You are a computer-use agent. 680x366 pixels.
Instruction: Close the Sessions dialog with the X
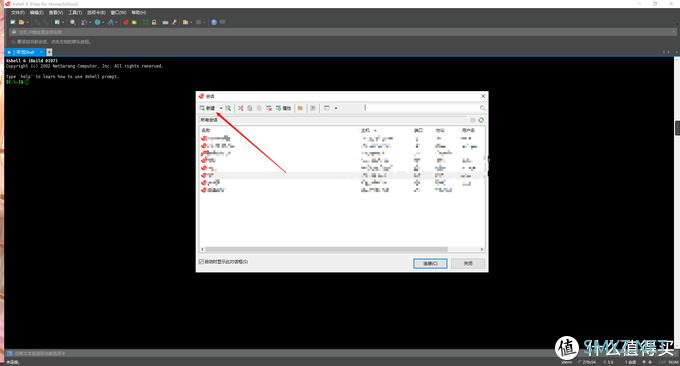[x=483, y=96]
